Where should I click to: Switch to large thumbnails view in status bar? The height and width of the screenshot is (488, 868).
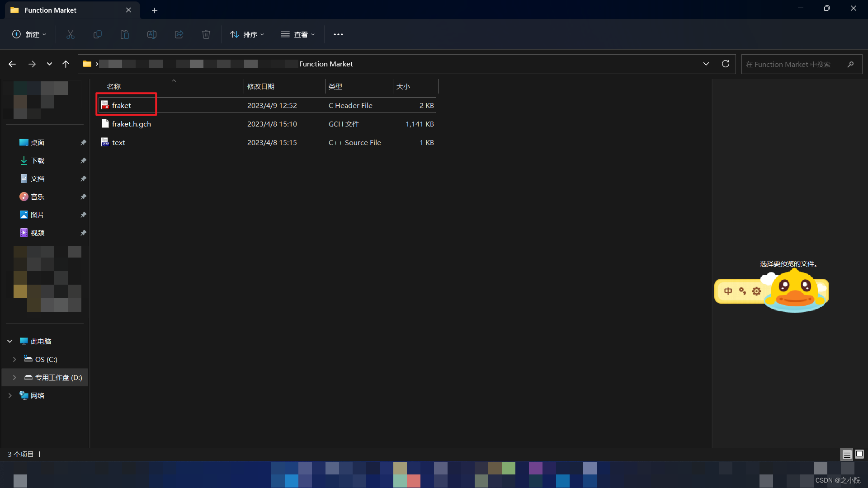tap(859, 454)
